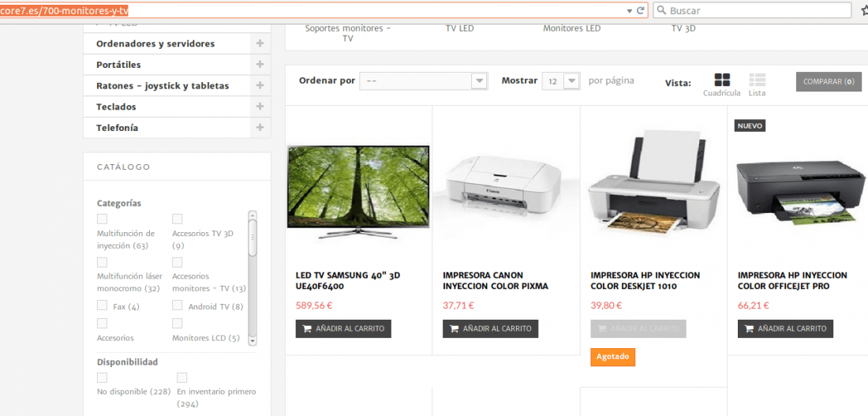This screenshot has height=416, width=868.
Task: Click the Samsung LED TV product image
Action: 358,192
